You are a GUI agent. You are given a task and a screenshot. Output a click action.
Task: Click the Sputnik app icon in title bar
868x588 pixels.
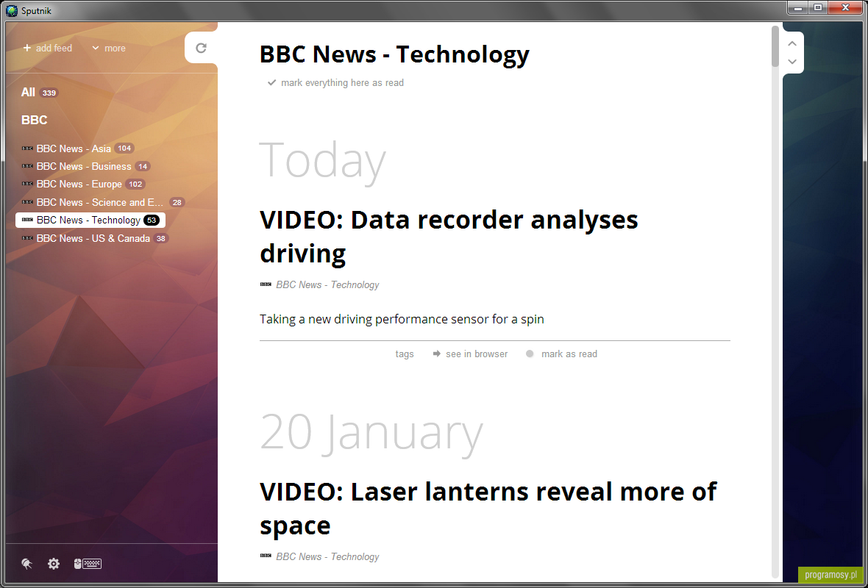pos(11,10)
